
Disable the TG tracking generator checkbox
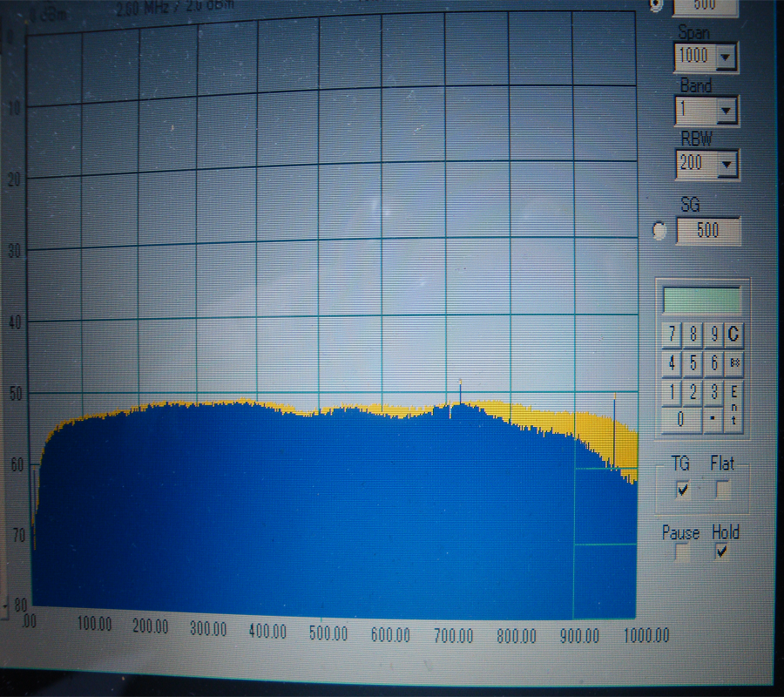click(x=683, y=489)
